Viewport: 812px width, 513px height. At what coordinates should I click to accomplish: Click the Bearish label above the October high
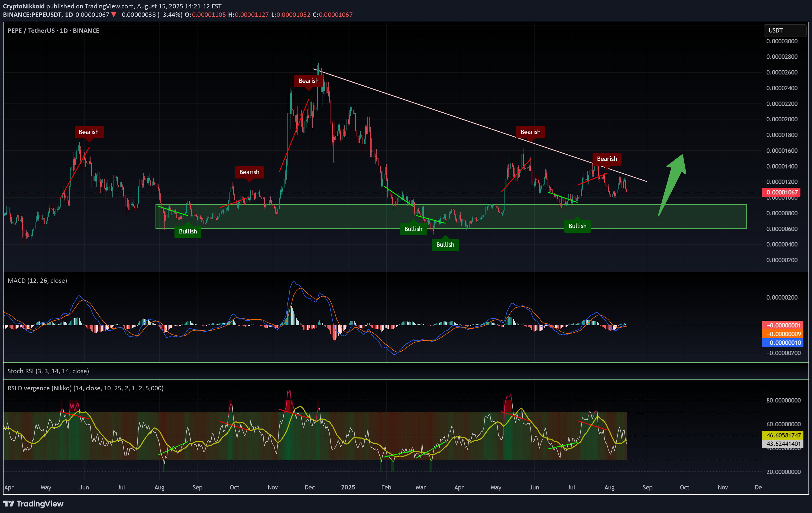click(x=249, y=172)
